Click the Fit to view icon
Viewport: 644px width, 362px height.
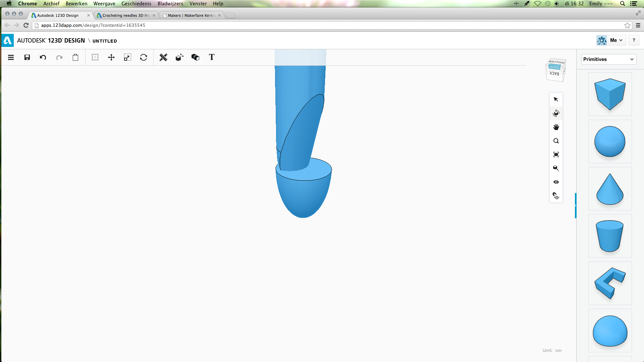[556, 155]
